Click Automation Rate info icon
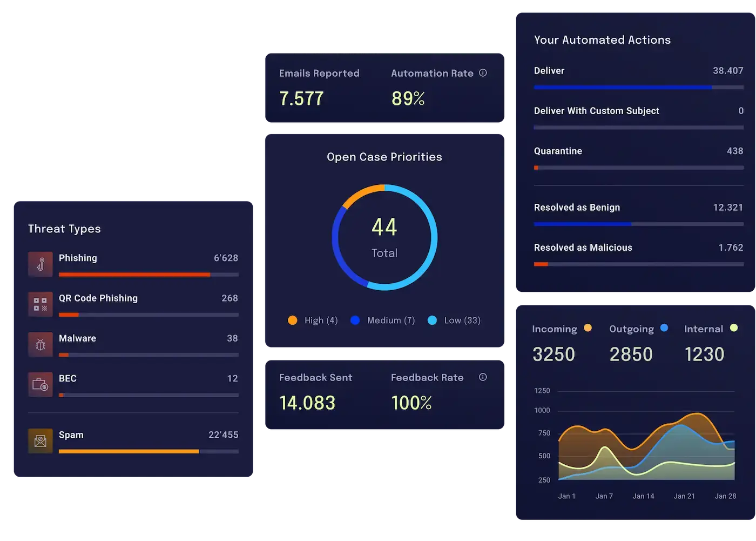The height and width of the screenshot is (541, 756). click(483, 73)
